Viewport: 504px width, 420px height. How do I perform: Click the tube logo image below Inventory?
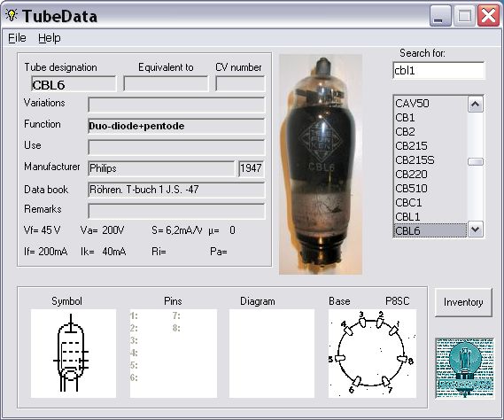click(x=464, y=369)
